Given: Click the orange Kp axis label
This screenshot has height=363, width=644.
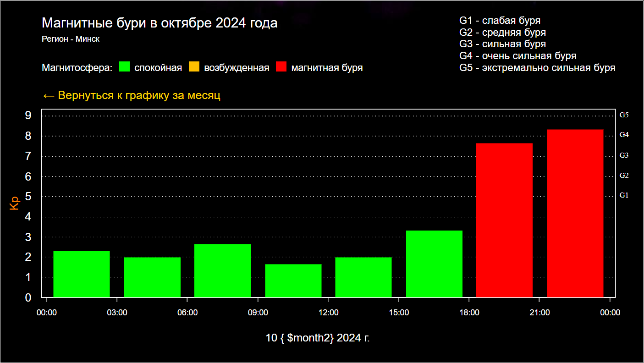Looking at the screenshot, I should (15, 203).
